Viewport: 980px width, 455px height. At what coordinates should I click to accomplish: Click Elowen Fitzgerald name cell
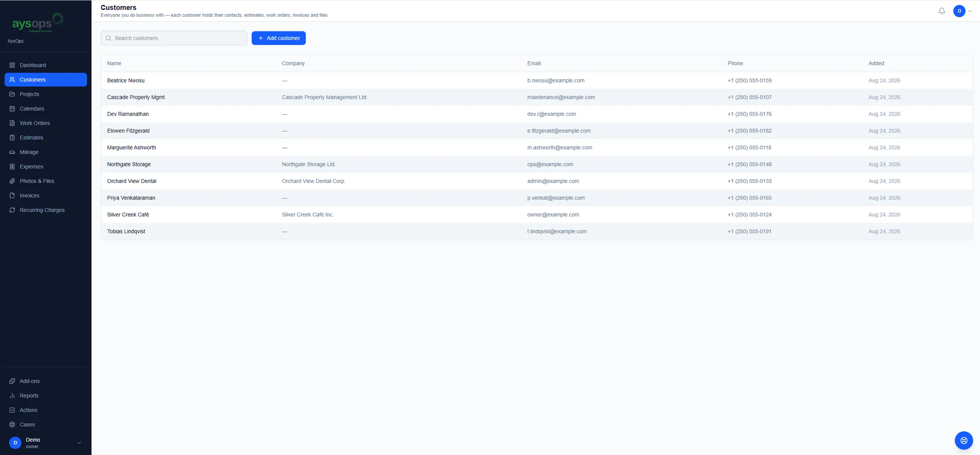coord(128,131)
